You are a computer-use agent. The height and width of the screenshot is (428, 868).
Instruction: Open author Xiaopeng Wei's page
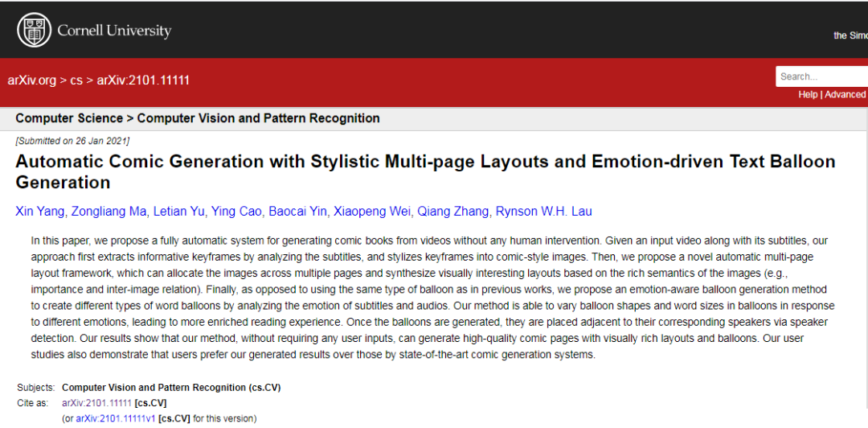[372, 212]
